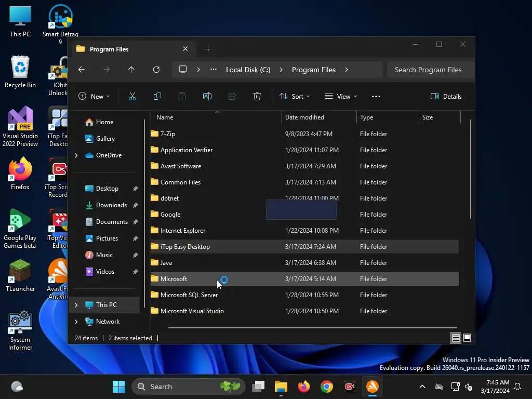Image resolution: width=532 pixels, height=399 pixels.
Task: Open Google Play Games beta shortcut
Action: (x=20, y=229)
